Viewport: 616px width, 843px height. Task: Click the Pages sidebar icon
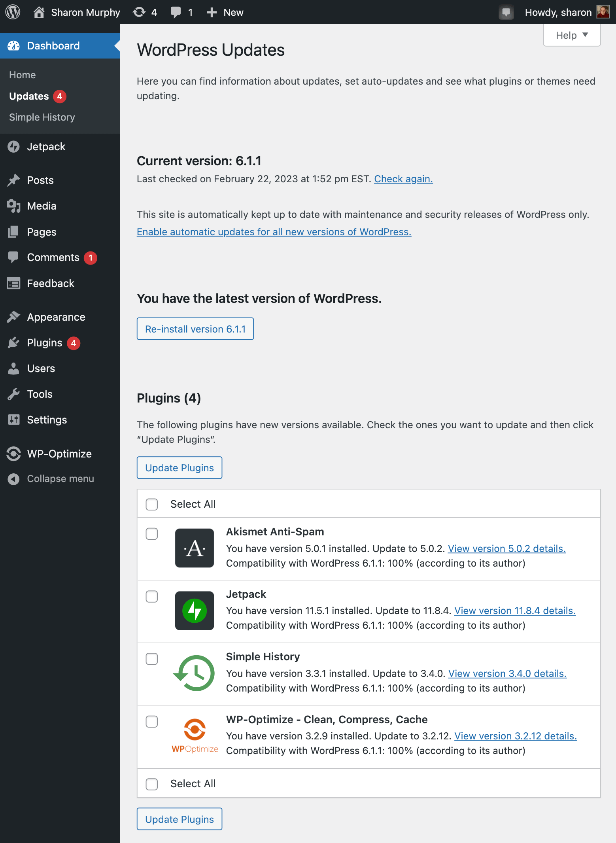click(13, 232)
